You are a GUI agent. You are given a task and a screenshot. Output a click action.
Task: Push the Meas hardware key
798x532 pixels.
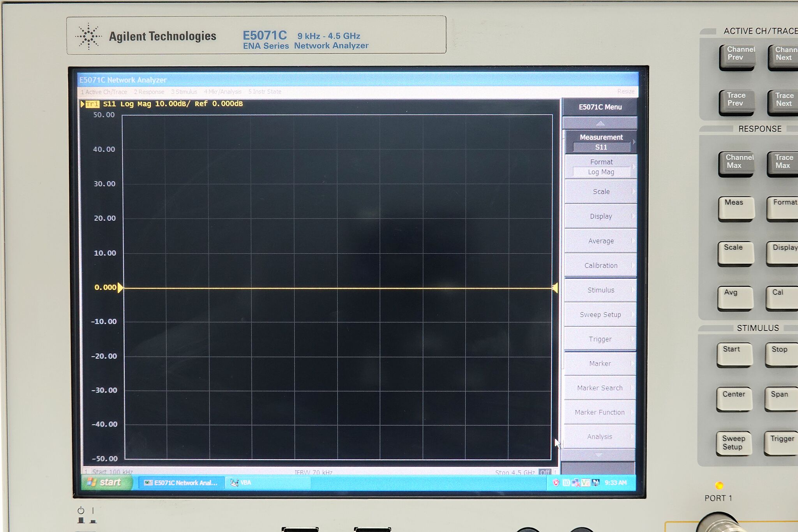[x=736, y=209]
